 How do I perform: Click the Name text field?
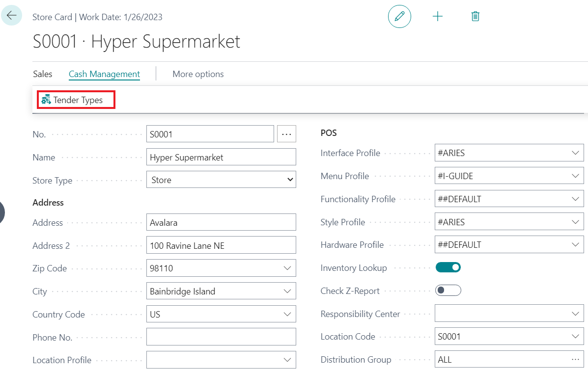coord(221,158)
